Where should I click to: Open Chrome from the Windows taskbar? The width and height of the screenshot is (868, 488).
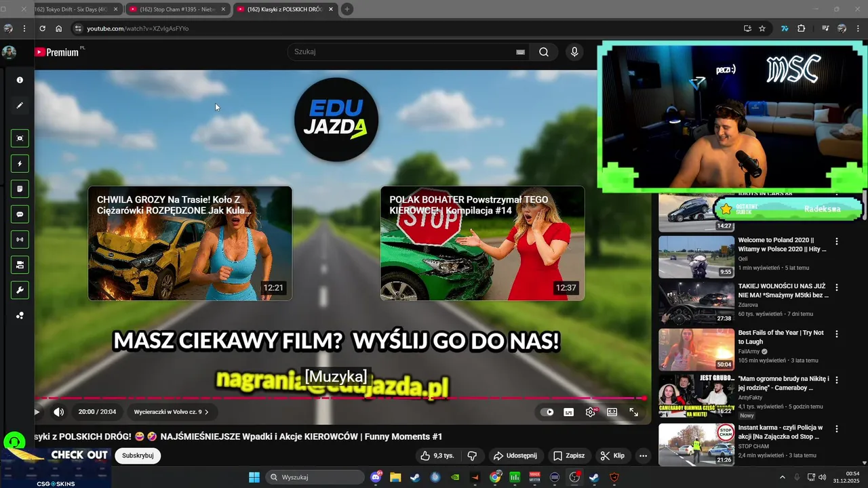[495, 477]
